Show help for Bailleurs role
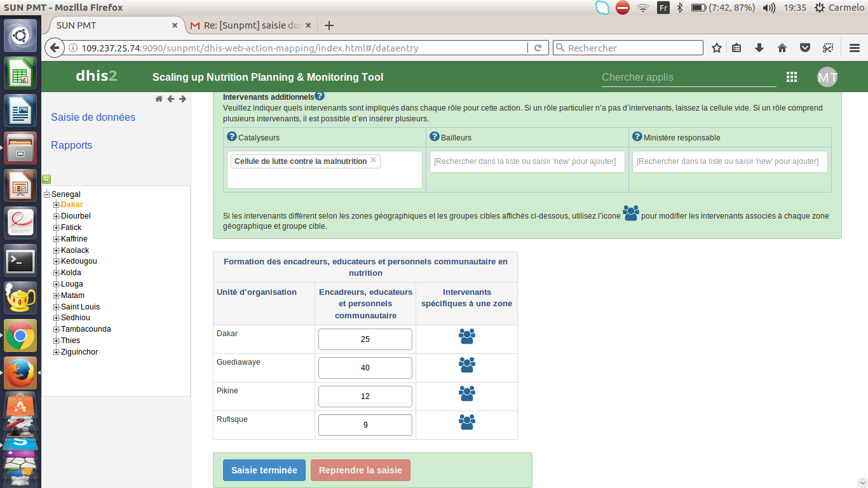Image resolution: width=868 pixels, height=488 pixels. click(435, 137)
